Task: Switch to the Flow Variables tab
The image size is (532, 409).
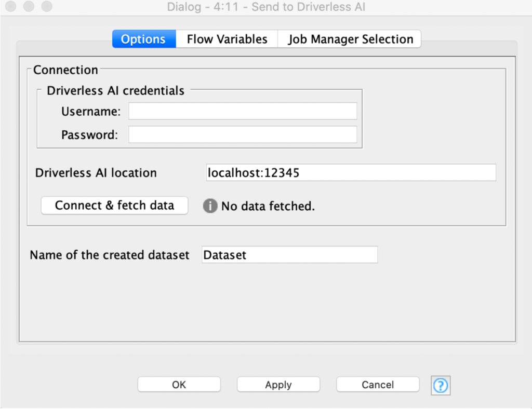Action: pyautogui.click(x=227, y=39)
